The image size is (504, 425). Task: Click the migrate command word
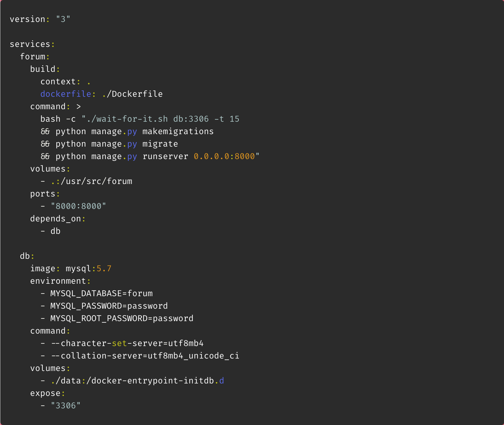click(x=160, y=144)
